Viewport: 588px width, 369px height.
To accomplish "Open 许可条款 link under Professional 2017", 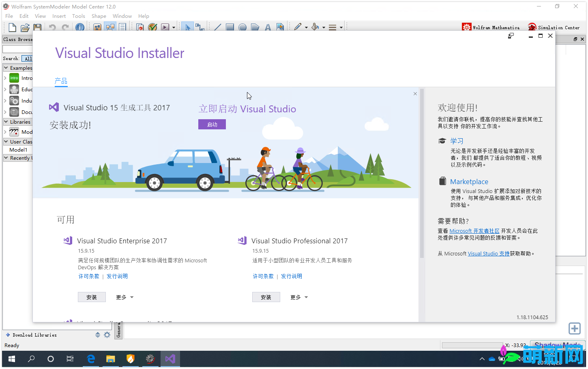I will point(263,276).
